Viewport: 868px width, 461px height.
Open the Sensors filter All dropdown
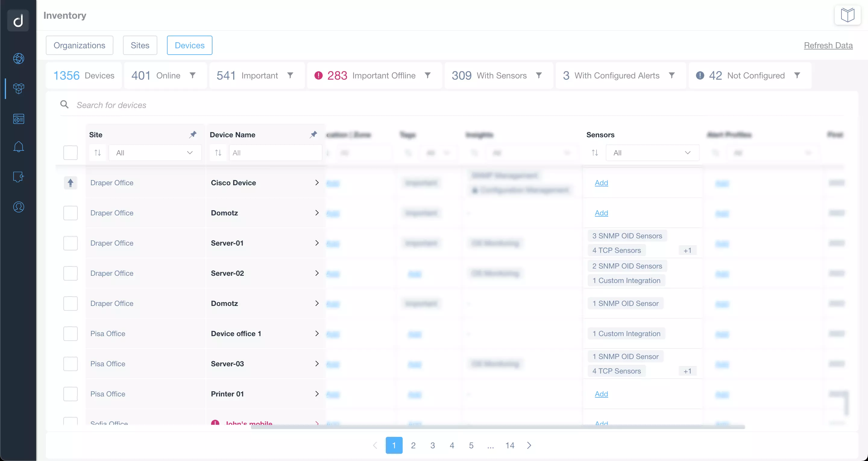[652, 153]
